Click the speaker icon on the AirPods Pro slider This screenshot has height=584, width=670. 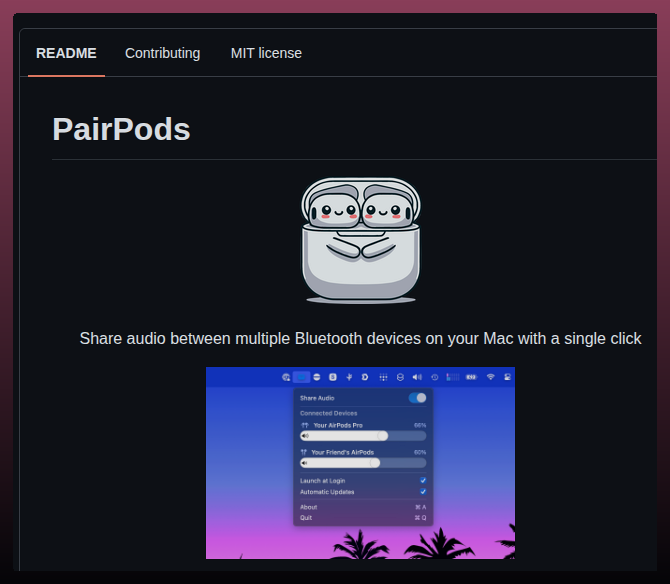click(305, 436)
